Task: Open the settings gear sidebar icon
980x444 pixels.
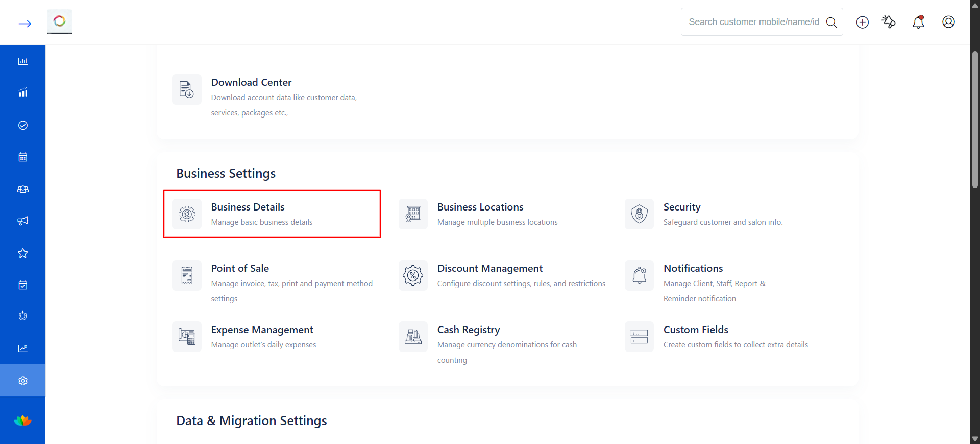Action: click(23, 381)
